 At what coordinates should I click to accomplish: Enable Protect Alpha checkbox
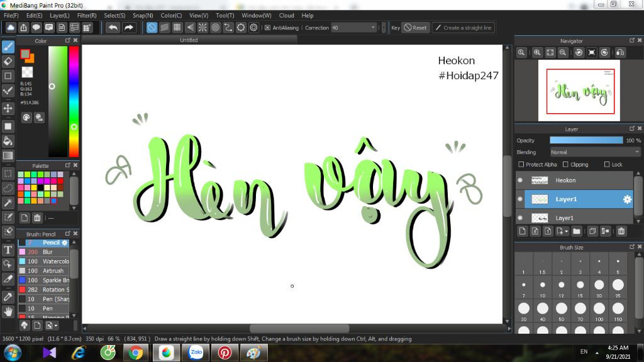click(521, 165)
